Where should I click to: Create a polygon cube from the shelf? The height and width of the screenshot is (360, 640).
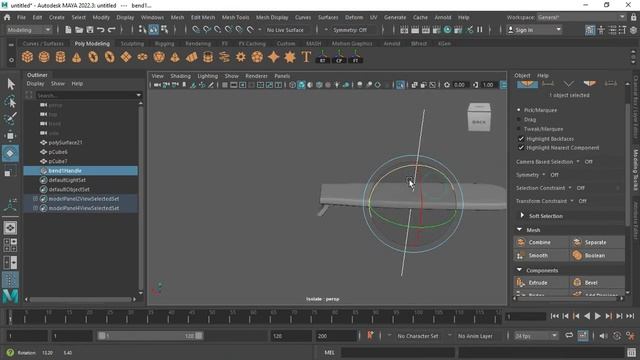coord(27,57)
